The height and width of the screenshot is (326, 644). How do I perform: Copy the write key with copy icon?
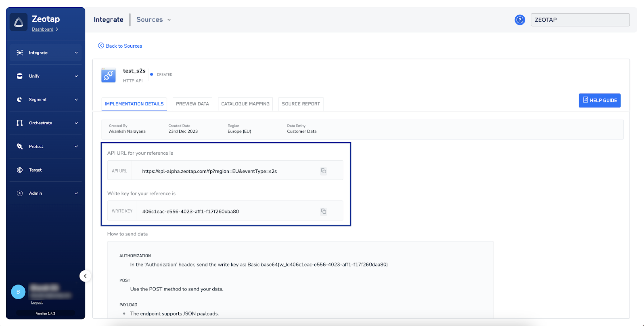tap(323, 211)
